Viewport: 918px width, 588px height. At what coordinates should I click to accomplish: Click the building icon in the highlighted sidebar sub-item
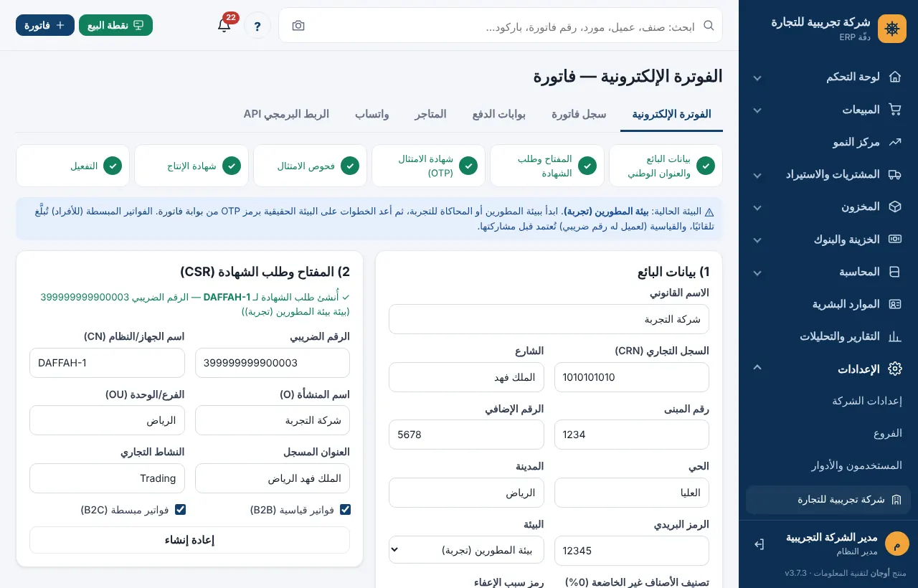[x=896, y=500]
